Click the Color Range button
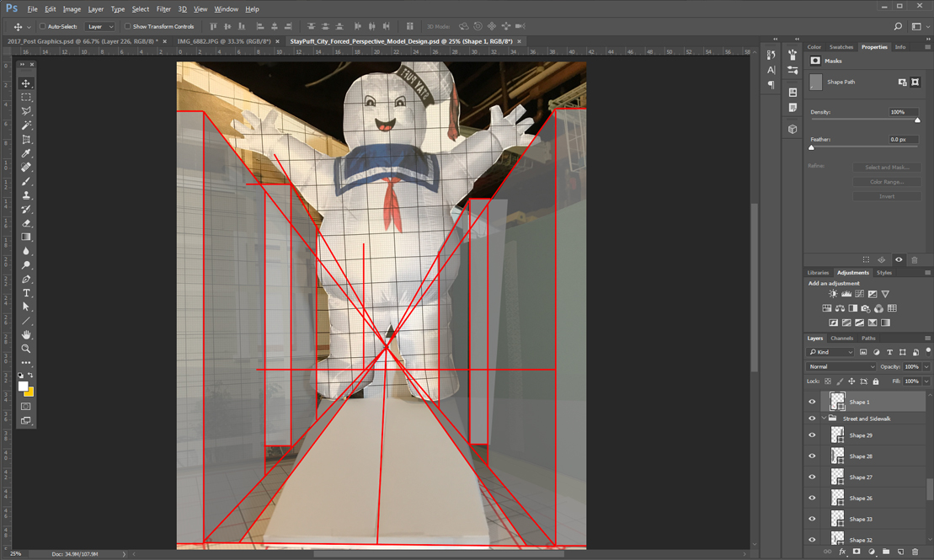 (x=887, y=182)
